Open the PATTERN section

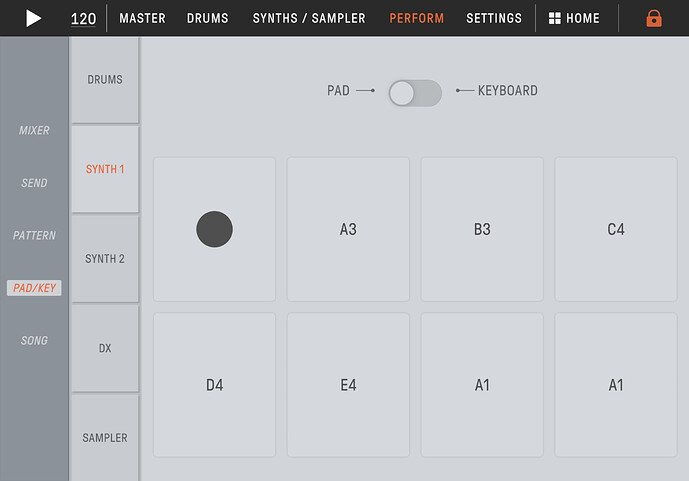coord(34,235)
